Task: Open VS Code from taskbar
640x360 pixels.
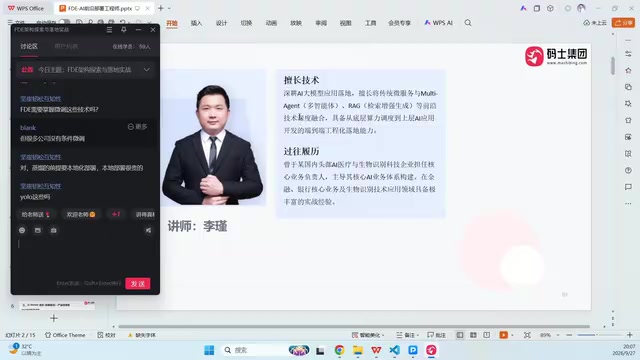Action: click(394, 350)
